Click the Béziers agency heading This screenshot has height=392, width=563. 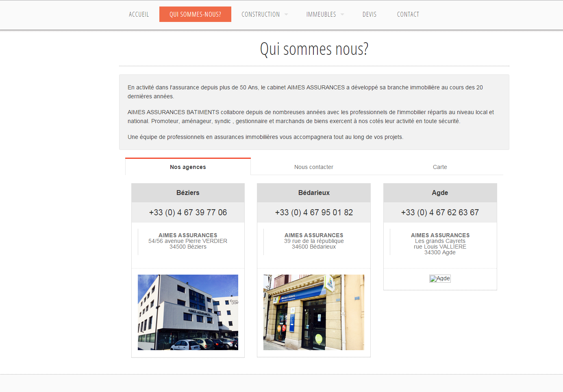click(x=188, y=193)
